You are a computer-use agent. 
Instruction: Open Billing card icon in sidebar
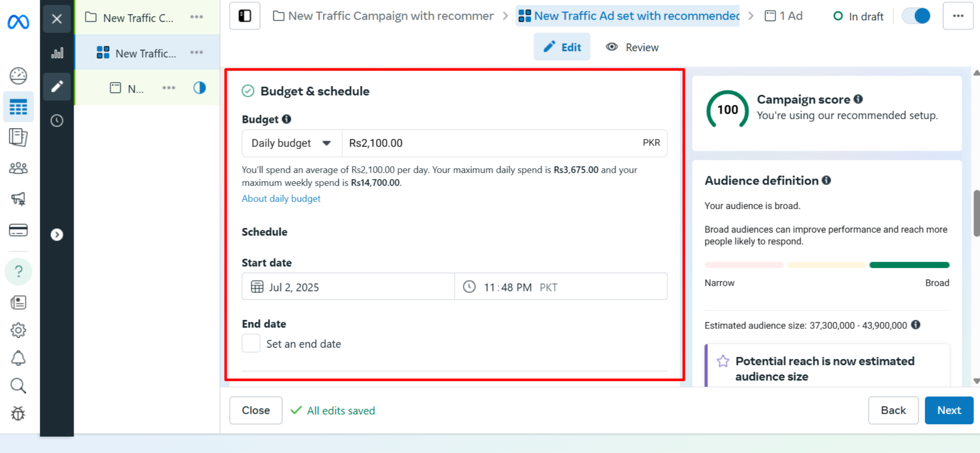[x=18, y=230]
